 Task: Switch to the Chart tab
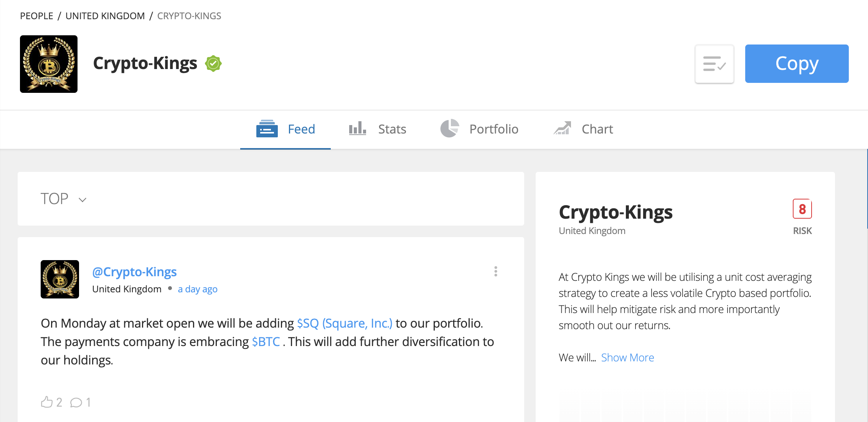click(583, 129)
